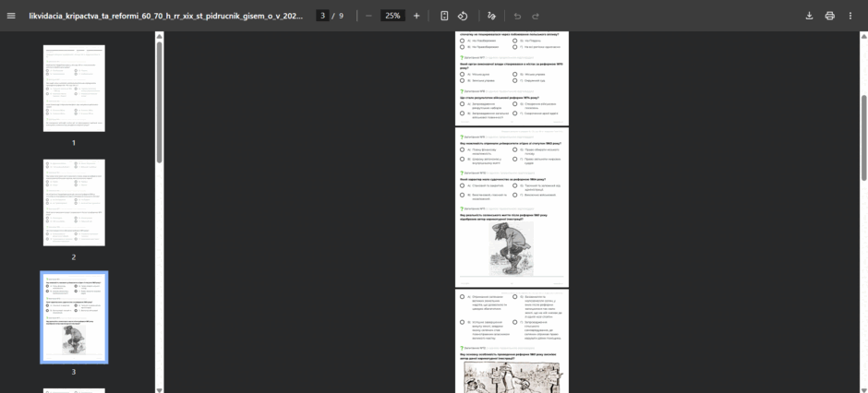Activate the draw annotation tool
Viewport: 868px width, 393px height.
click(x=491, y=16)
